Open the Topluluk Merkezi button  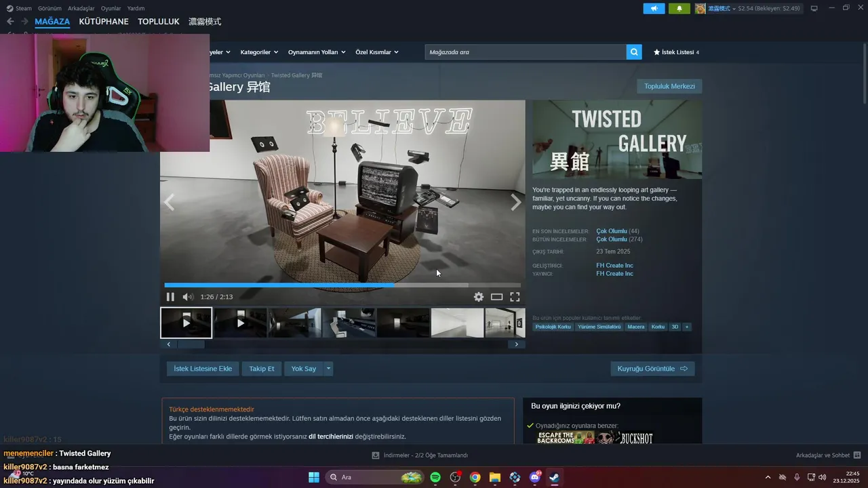[x=669, y=86]
